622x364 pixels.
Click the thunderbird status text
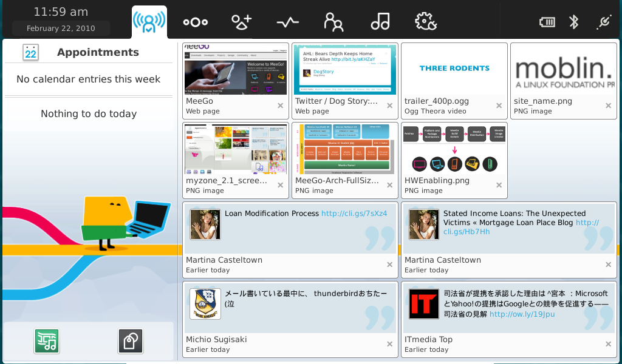tap(306, 298)
